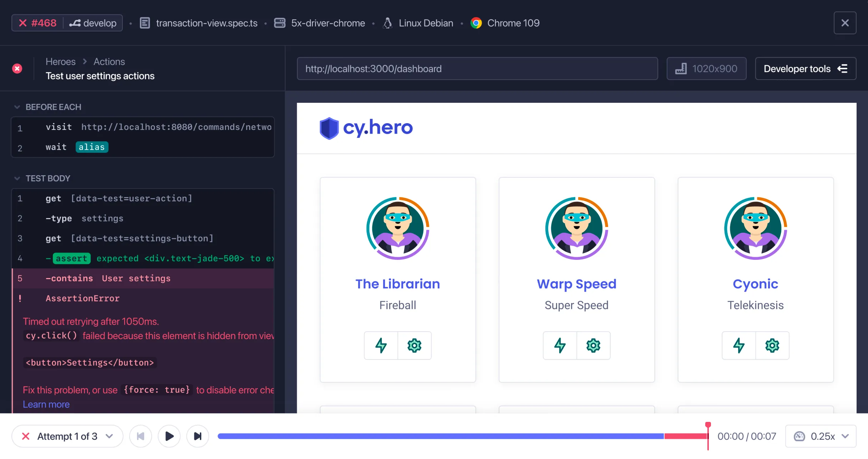Image resolution: width=868 pixels, height=459 pixels.
Task: Click the red failed test status icon
Action: (x=17, y=69)
